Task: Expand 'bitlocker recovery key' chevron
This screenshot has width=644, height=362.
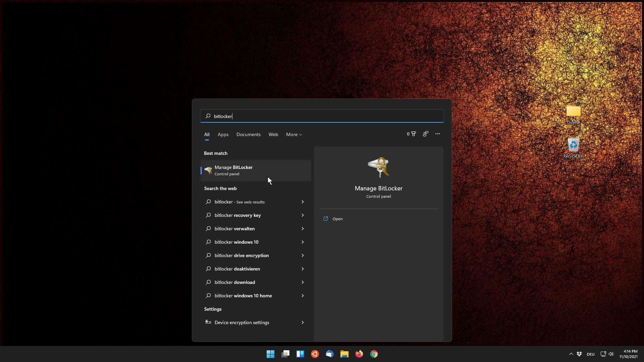Action: (x=303, y=215)
